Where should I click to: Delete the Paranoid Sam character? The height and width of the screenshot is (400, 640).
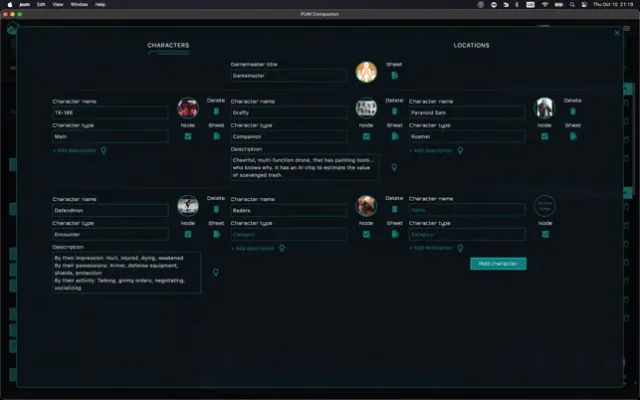point(573,111)
